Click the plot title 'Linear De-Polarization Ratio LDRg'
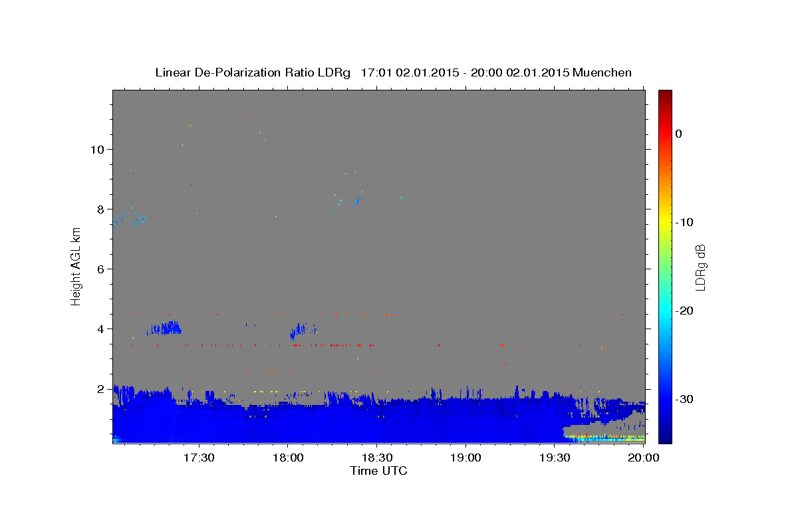 tap(253, 72)
